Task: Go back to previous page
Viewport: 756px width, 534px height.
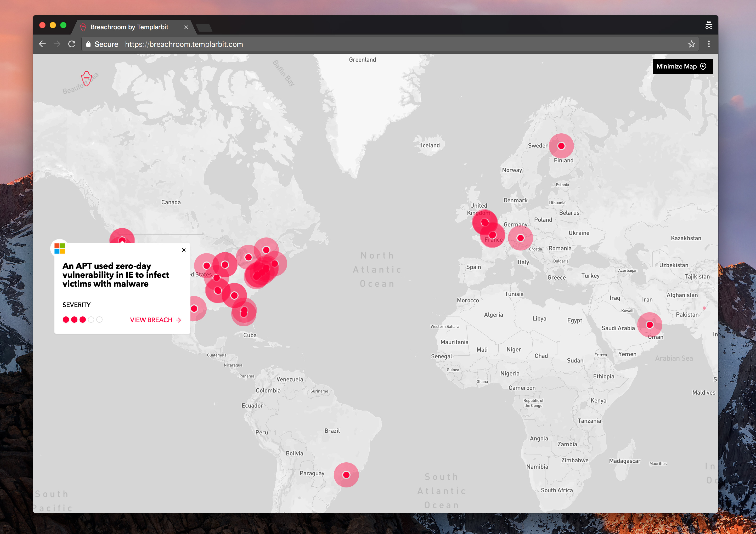Action: pyautogui.click(x=42, y=44)
